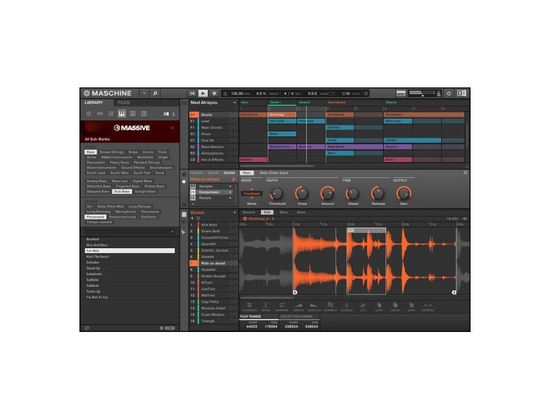This screenshot has width=550, height=420.
Task: Mute the Atmosphere group
Action: pyautogui.click(x=231, y=153)
